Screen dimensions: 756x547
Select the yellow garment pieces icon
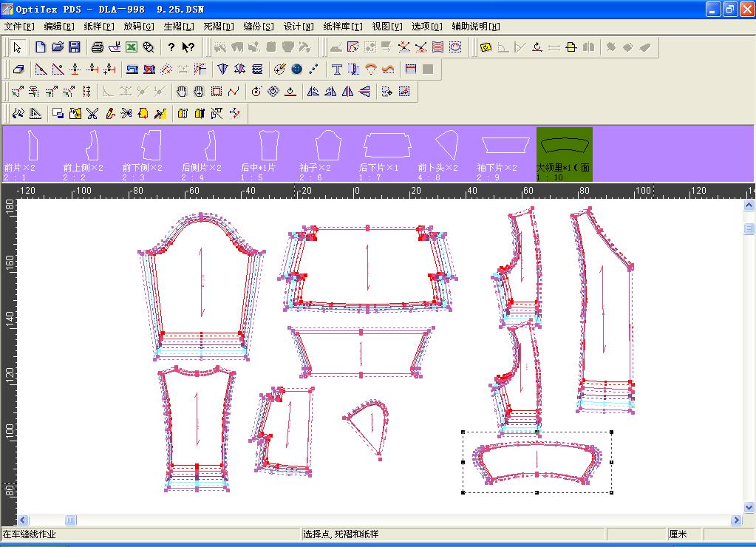click(x=183, y=113)
